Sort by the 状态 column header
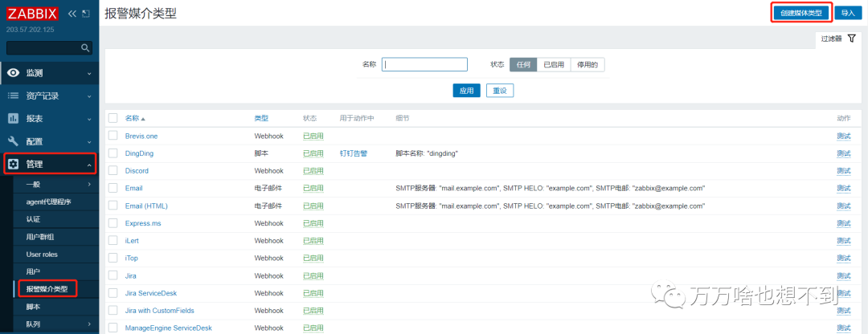 [x=310, y=118]
